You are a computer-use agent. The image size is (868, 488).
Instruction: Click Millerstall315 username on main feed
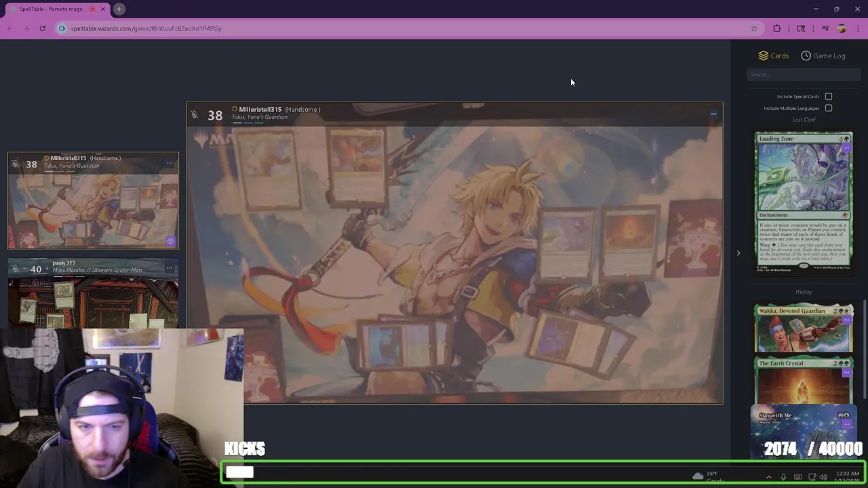tap(260, 109)
